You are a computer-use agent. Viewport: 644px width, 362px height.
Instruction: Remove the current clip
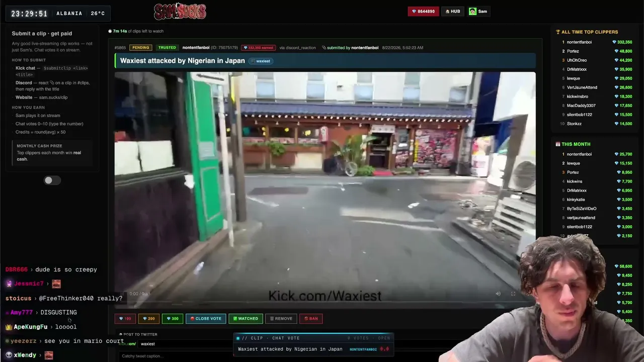coord(281,318)
